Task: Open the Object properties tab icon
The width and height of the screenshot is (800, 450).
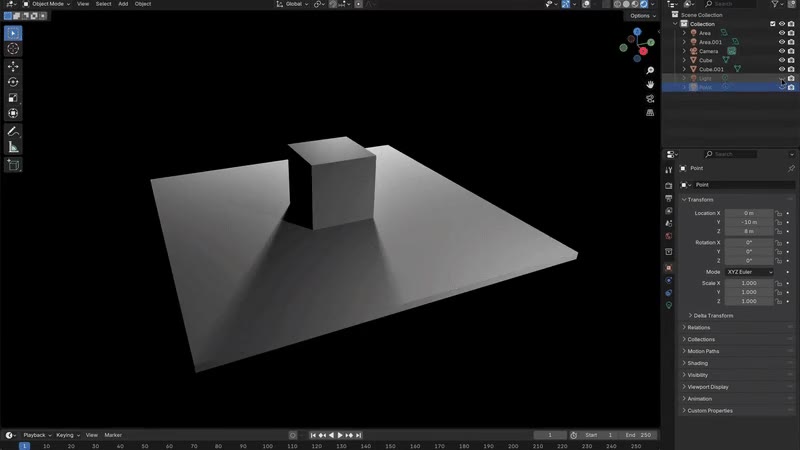Action: tap(668, 267)
